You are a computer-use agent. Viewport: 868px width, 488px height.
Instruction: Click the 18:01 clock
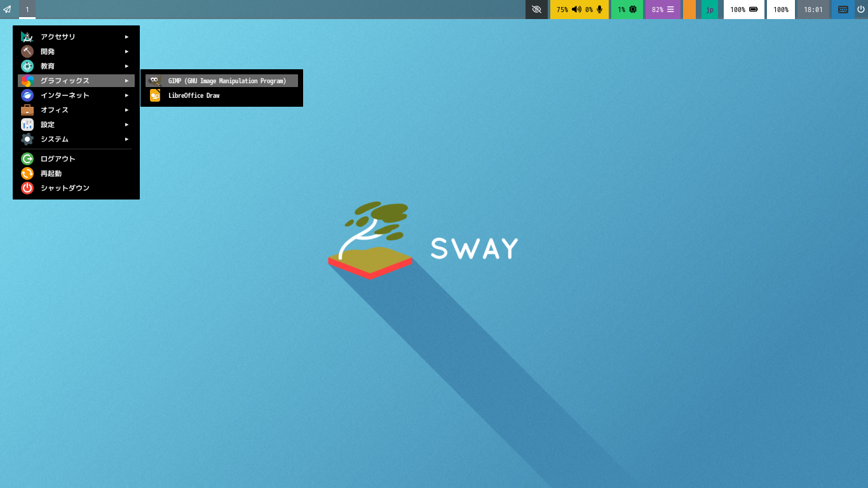pos(813,10)
